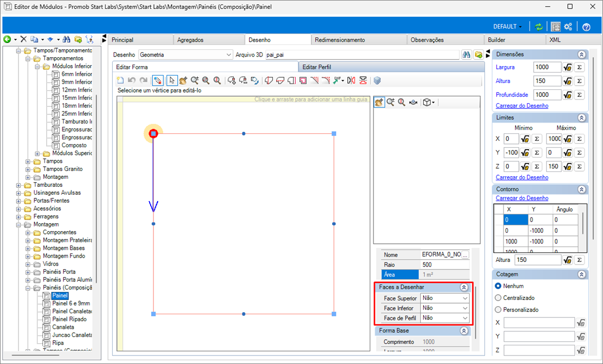This screenshot has width=603, height=364.
Task: Switch to the Redimensionamento tab
Action: tap(340, 40)
